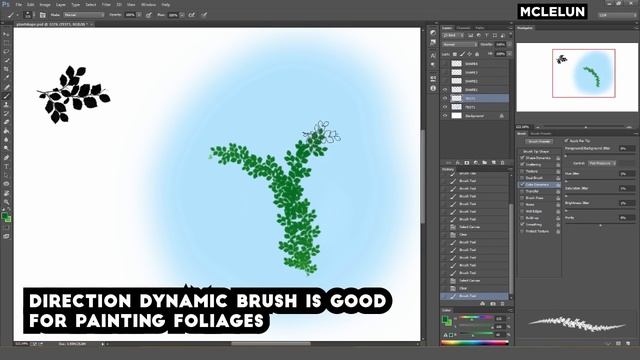Open the Flow slider arrow in options bar
The height and width of the screenshot is (360, 640).
pos(182,15)
